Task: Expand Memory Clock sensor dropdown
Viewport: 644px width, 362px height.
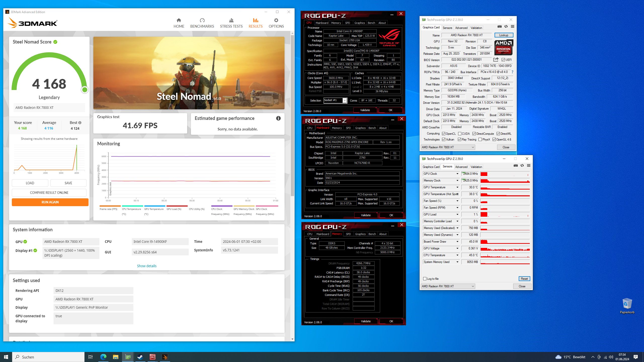Action: [457, 180]
